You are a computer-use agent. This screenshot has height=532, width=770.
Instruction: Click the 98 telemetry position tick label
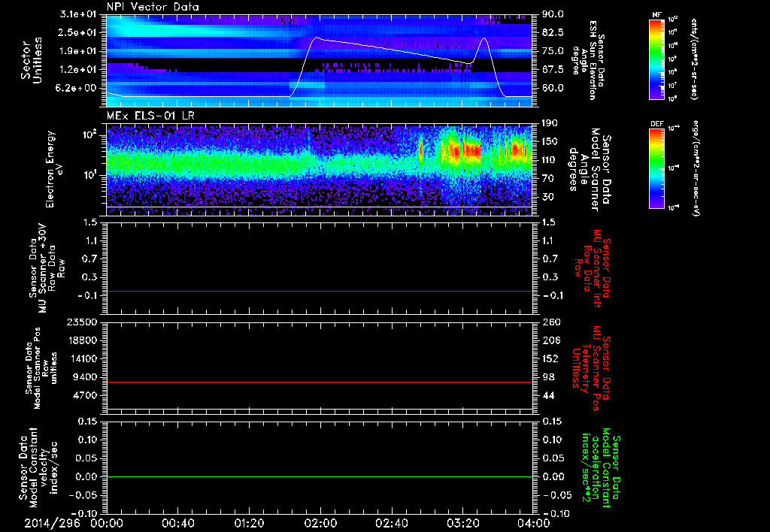pos(548,377)
